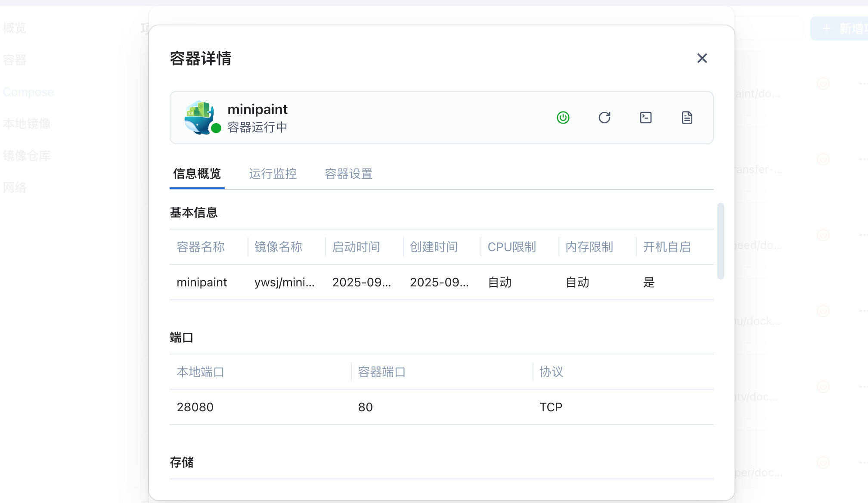Close the 容器详情 dialog
This screenshot has width=868, height=503.
pos(702,58)
